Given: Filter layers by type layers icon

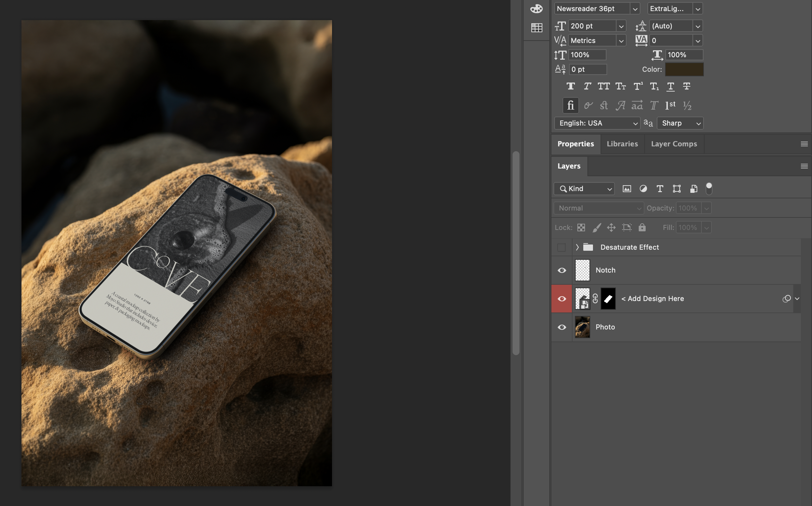Looking at the screenshot, I should (660, 189).
